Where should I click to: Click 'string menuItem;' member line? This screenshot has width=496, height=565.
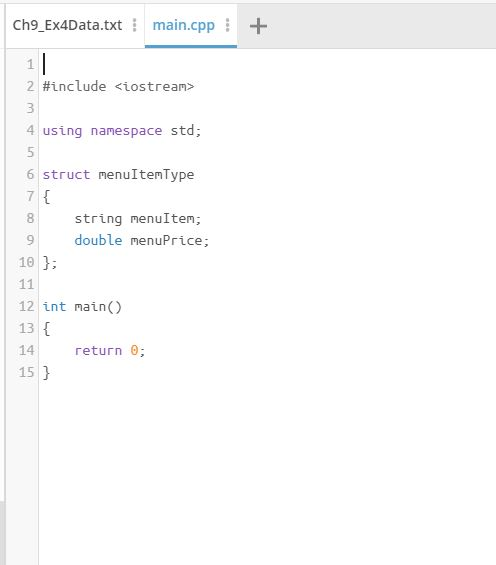coord(138,218)
